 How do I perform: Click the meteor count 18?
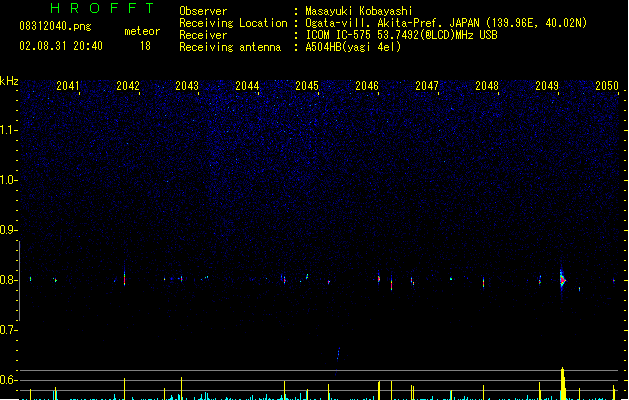click(x=145, y=46)
